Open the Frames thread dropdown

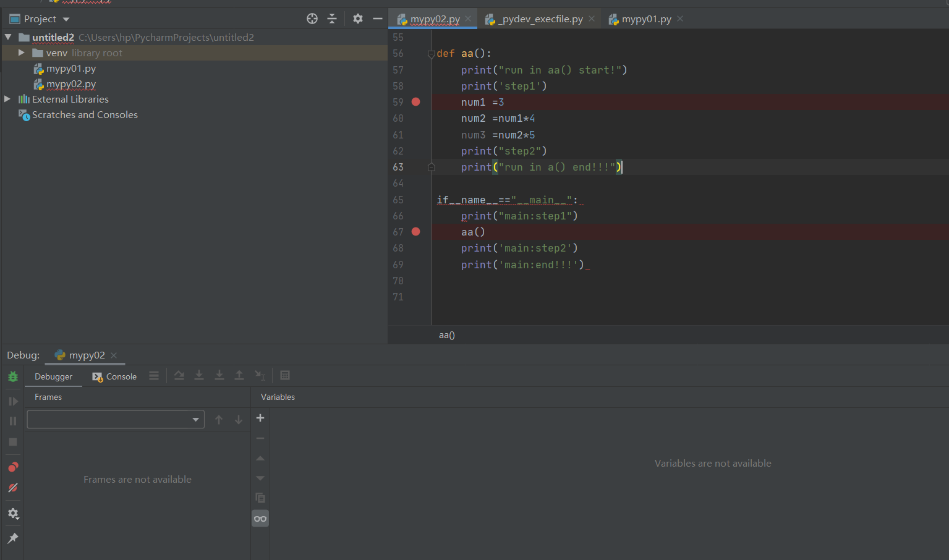coord(116,420)
